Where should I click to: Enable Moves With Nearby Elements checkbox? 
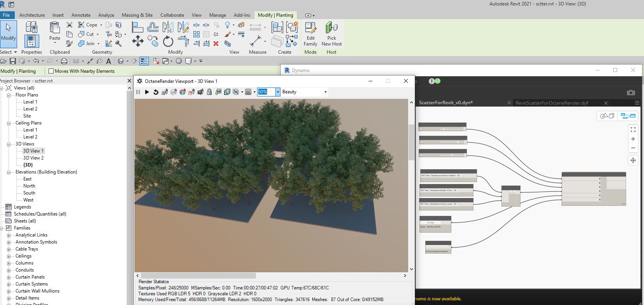51,71
